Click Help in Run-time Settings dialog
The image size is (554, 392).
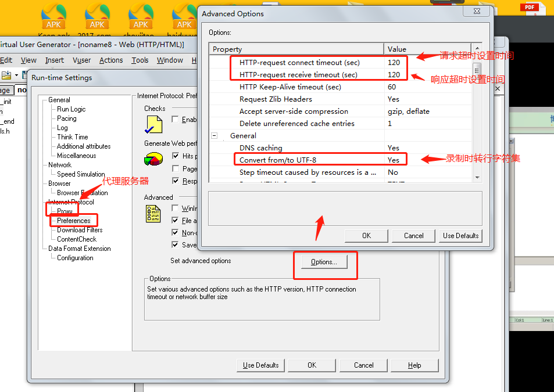point(414,365)
